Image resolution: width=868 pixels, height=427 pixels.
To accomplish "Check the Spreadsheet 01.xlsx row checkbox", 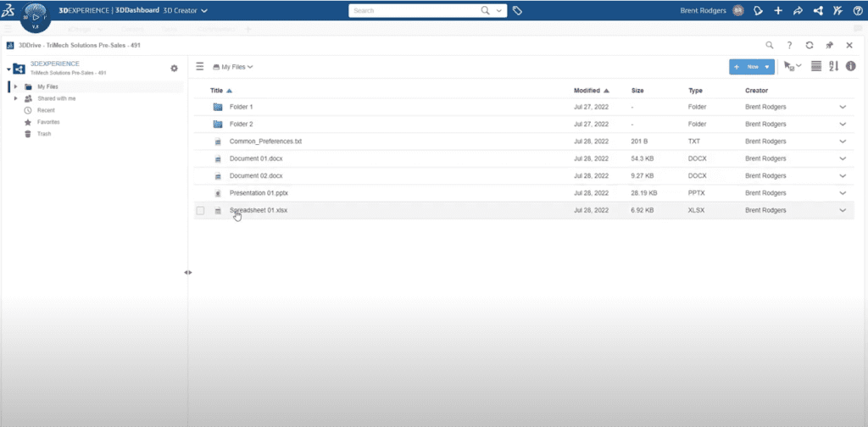I will click(200, 211).
